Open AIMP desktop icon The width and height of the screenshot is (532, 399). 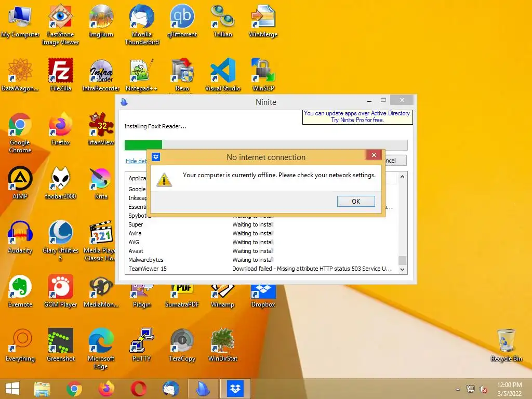pos(20,183)
